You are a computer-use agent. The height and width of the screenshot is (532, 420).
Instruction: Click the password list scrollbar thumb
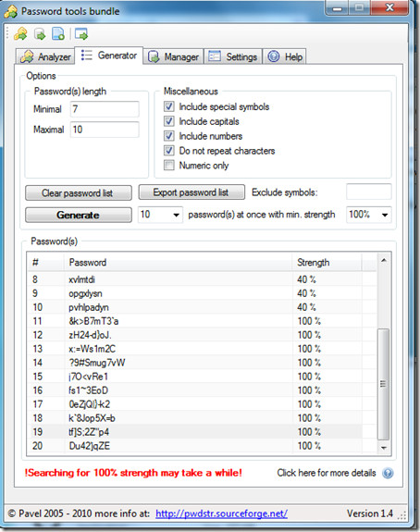click(x=383, y=384)
